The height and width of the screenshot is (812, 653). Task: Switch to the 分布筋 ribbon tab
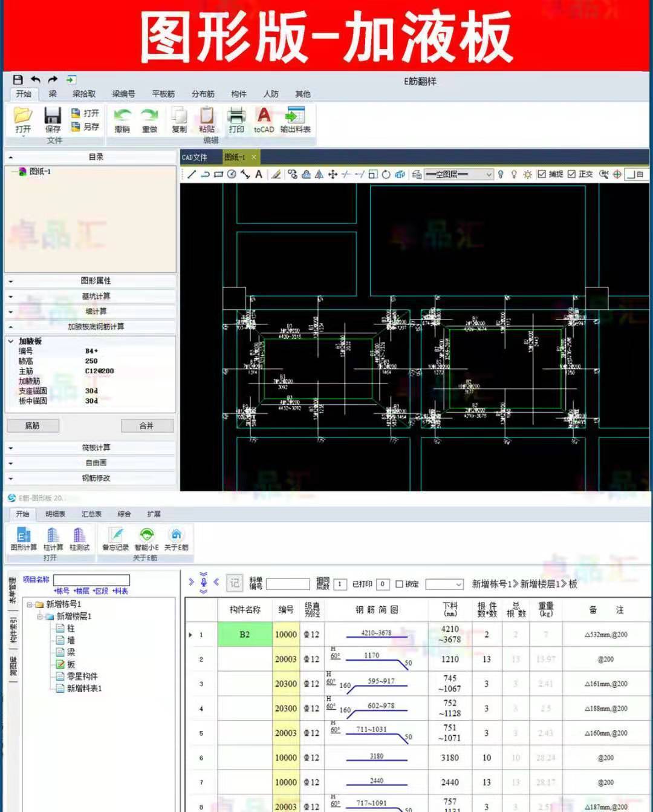point(203,94)
